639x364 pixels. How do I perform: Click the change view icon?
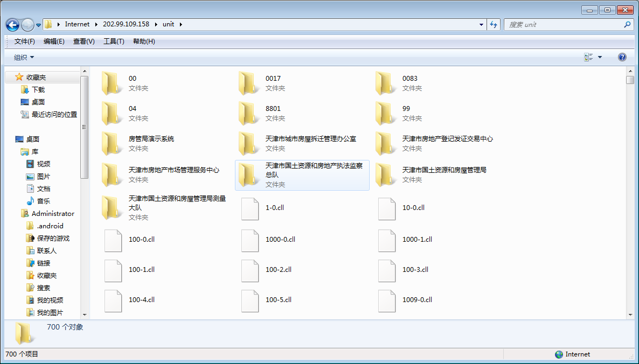[x=588, y=57]
